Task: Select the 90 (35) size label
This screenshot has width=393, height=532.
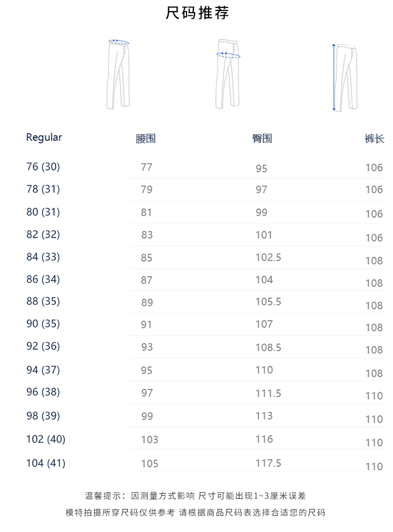Action: coord(43,324)
